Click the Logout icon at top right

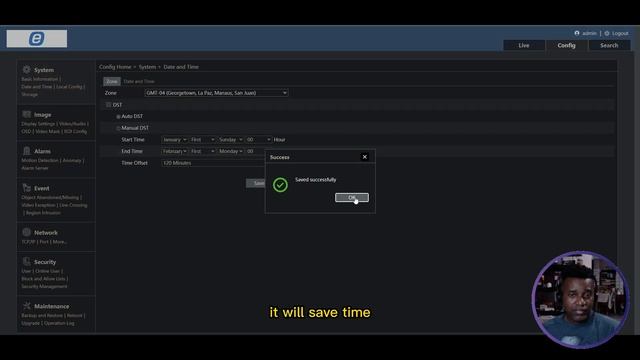coord(607,33)
